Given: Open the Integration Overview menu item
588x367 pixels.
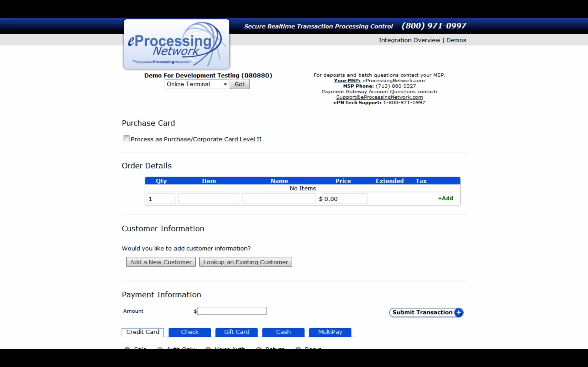Looking at the screenshot, I should 409,40.
